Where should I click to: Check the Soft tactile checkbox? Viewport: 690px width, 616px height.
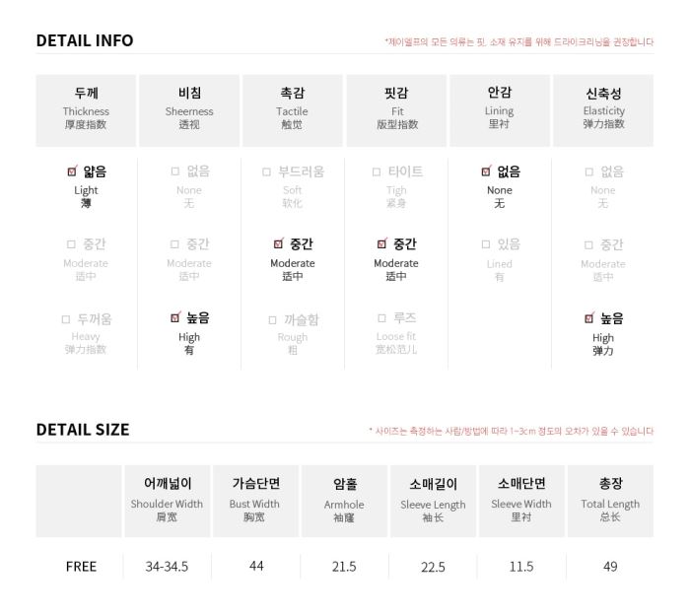point(266,172)
